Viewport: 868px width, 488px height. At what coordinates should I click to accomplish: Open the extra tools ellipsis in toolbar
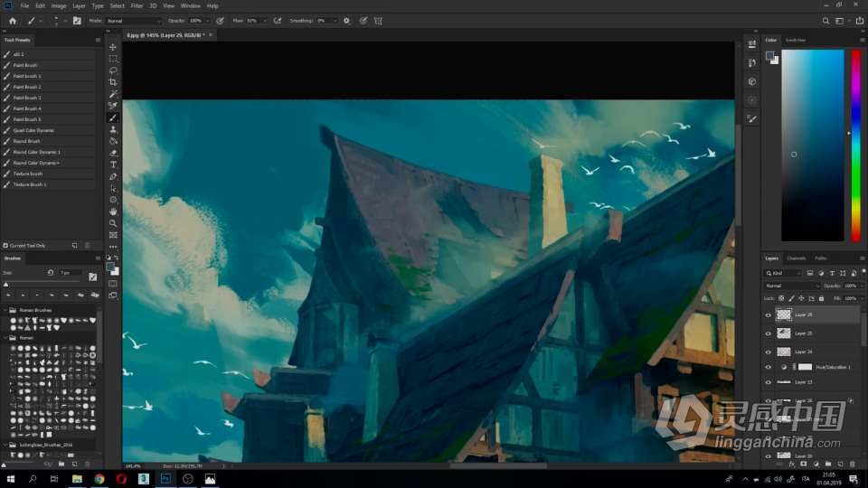tap(113, 247)
